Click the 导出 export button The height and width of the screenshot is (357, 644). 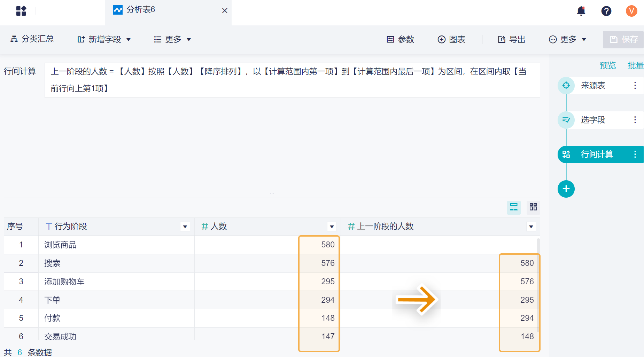click(511, 39)
